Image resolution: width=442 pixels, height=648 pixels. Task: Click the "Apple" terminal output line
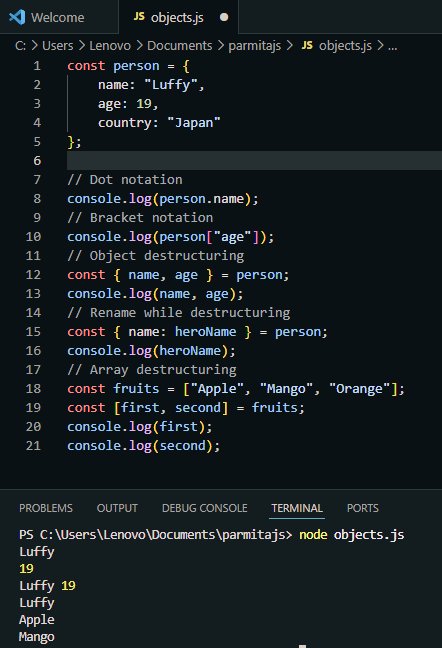coord(37,620)
